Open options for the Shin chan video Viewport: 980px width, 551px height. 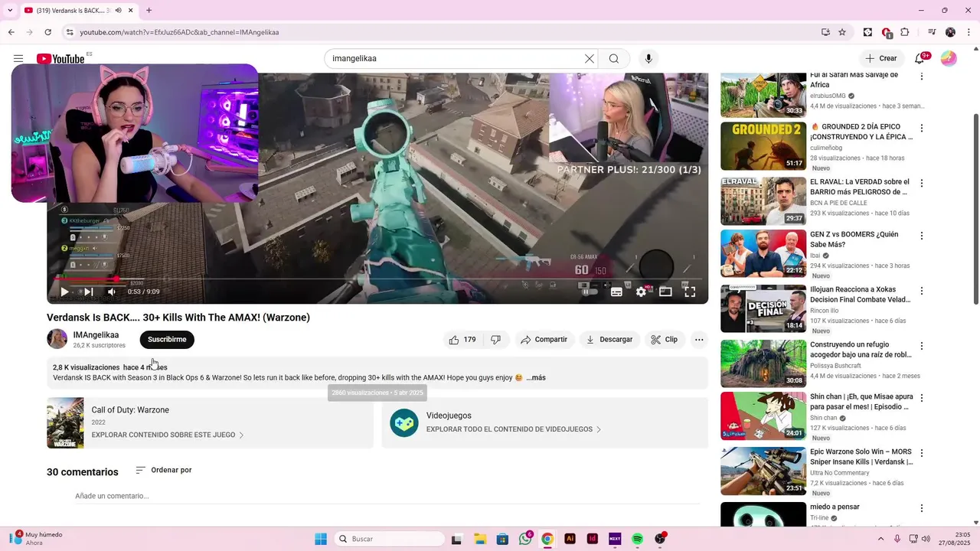922,398
